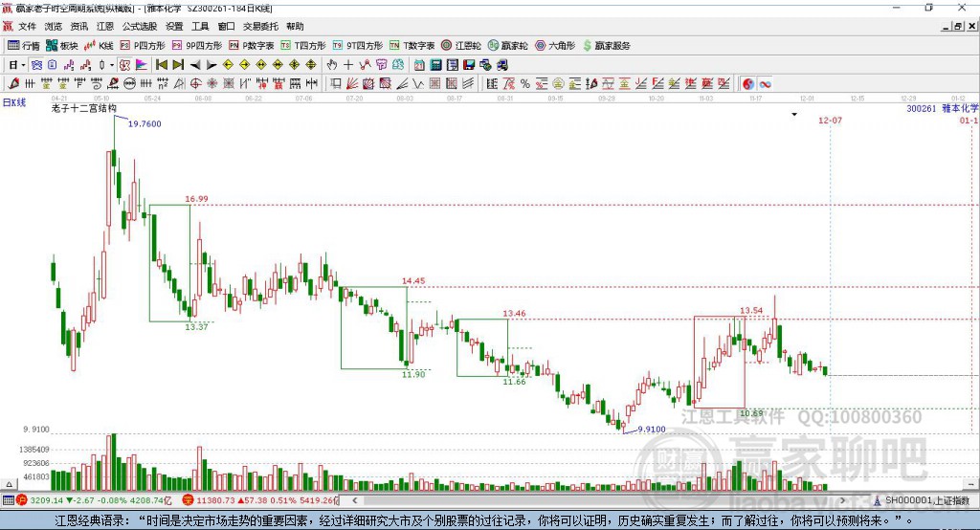Jump to first bar using skip-back arrow
This screenshot has width=980, height=530.
(162, 65)
